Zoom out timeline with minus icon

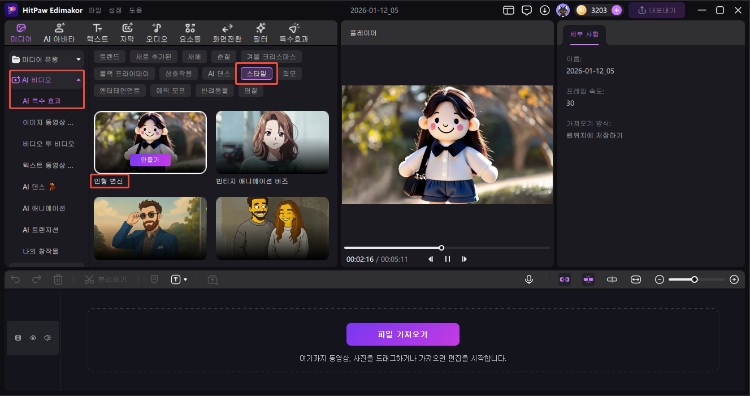pos(659,279)
